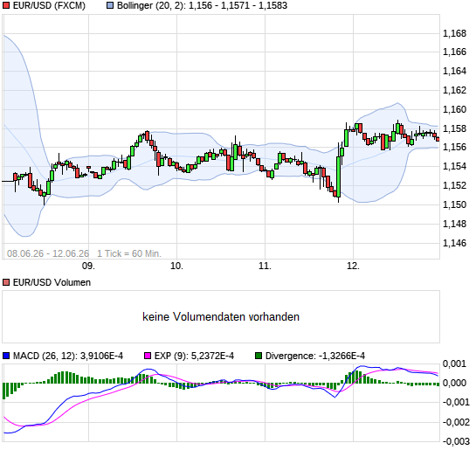The image size is (476, 450).
Task: Click the 1,168 price axis label
Action: 454,33
